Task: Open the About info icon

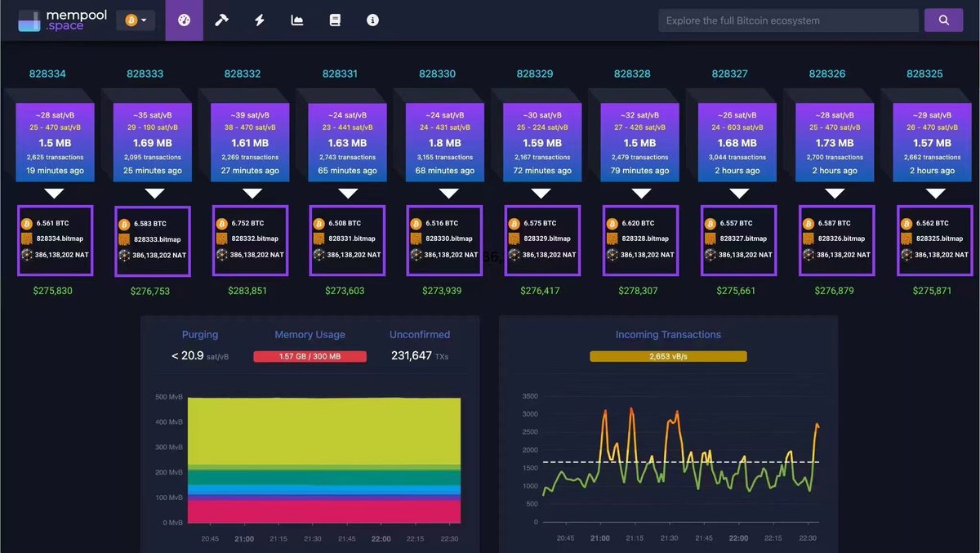Action: click(372, 20)
